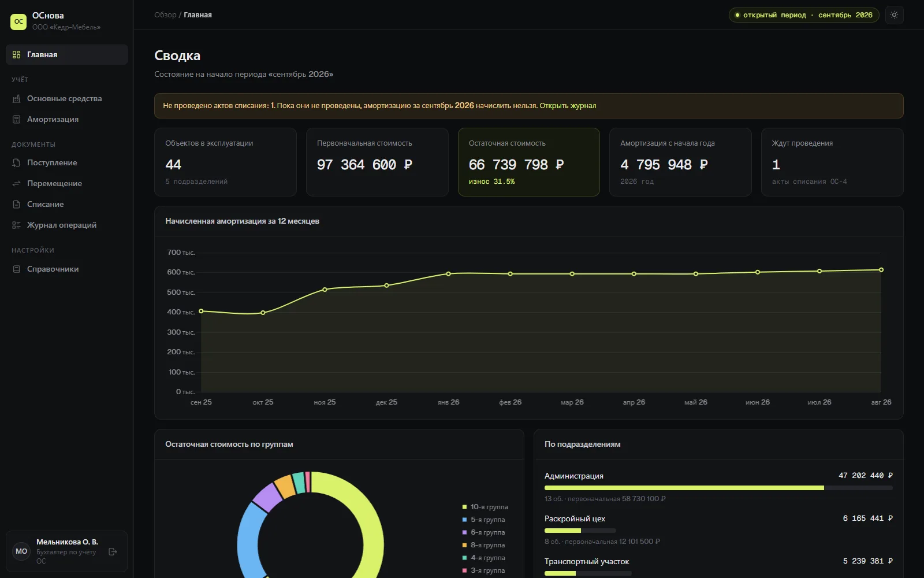Click the Транспортный участок row title
Viewport: 924px width, 578px height.
(x=587, y=562)
